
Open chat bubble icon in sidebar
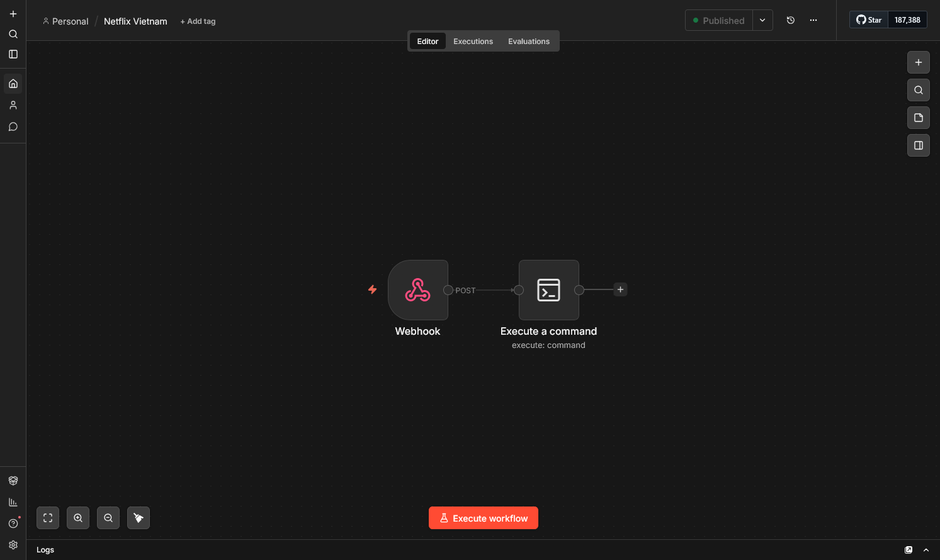pyautogui.click(x=13, y=126)
